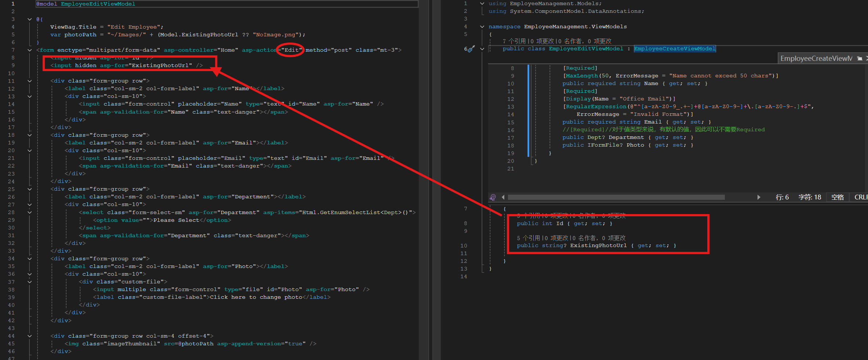Viewport: 868px width, 360px height.
Task: Click the horizontal scrollbar thumb in peek window
Action: [616, 197]
